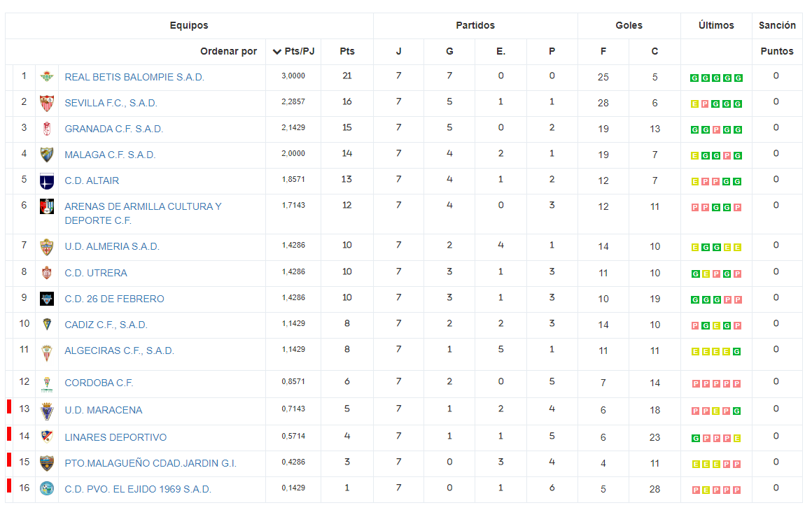Image resolution: width=812 pixels, height=510 pixels.
Task: Sort by the C goals against header
Action: click(654, 51)
